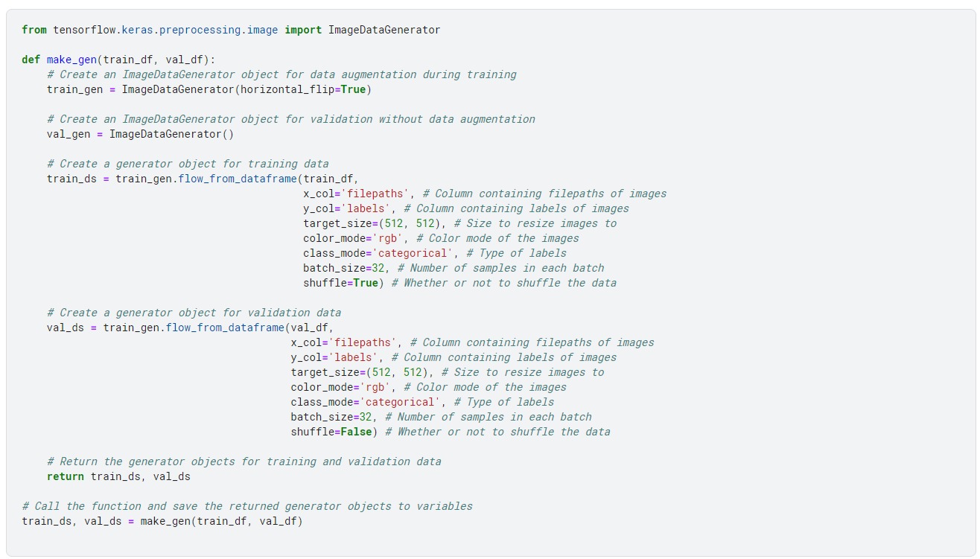This screenshot has height=559, width=980.
Task: Click comment about validation without data augmentation
Action: click(291, 119)
